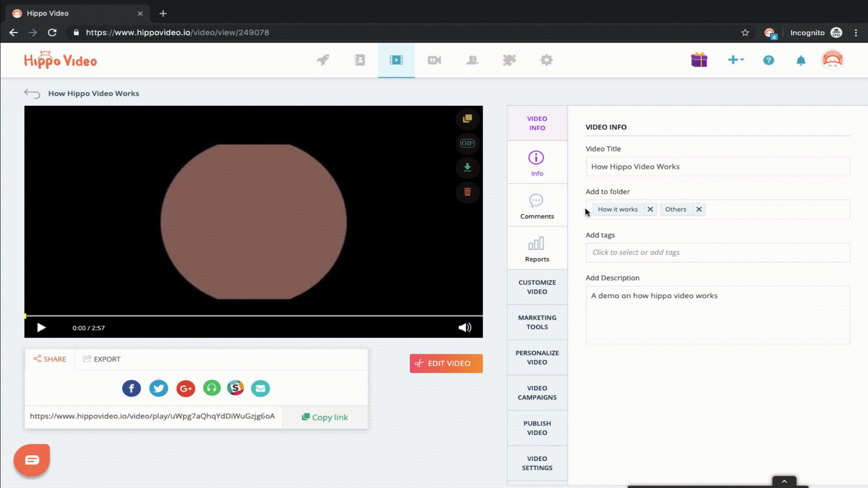Copy the video share link
Image resolution: width=868 pixels, height=488 pixels.
tap(325, 417)
